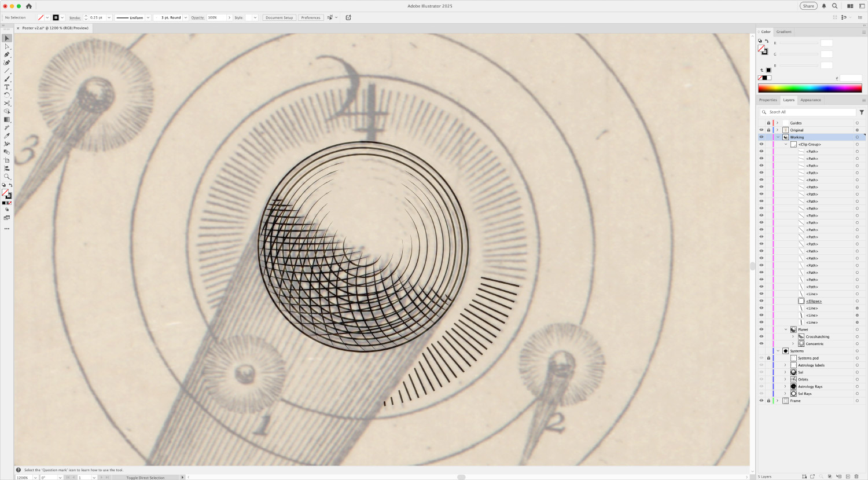
Task: Click the Home icon in title bar
Action: [x=28, y=6]
